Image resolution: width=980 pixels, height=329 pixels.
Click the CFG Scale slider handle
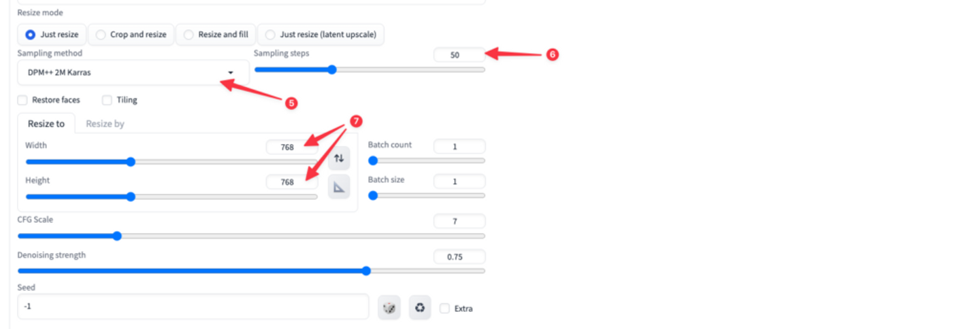click(116, 237)
